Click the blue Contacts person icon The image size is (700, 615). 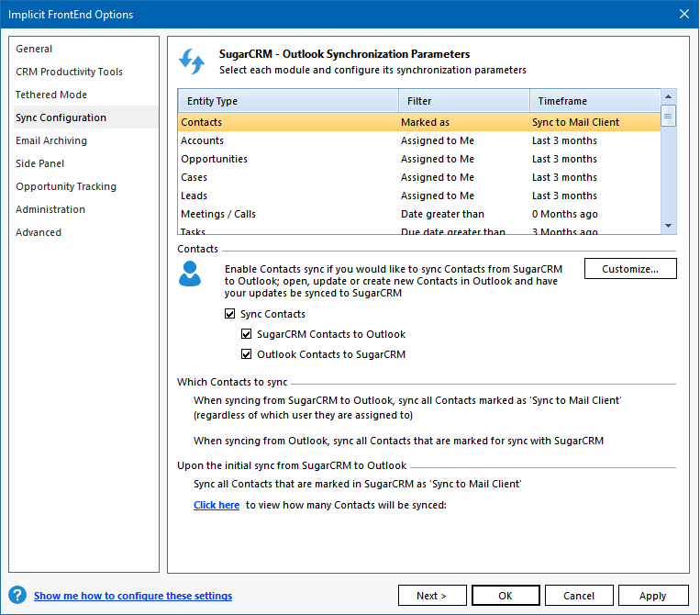click(190, 274)
